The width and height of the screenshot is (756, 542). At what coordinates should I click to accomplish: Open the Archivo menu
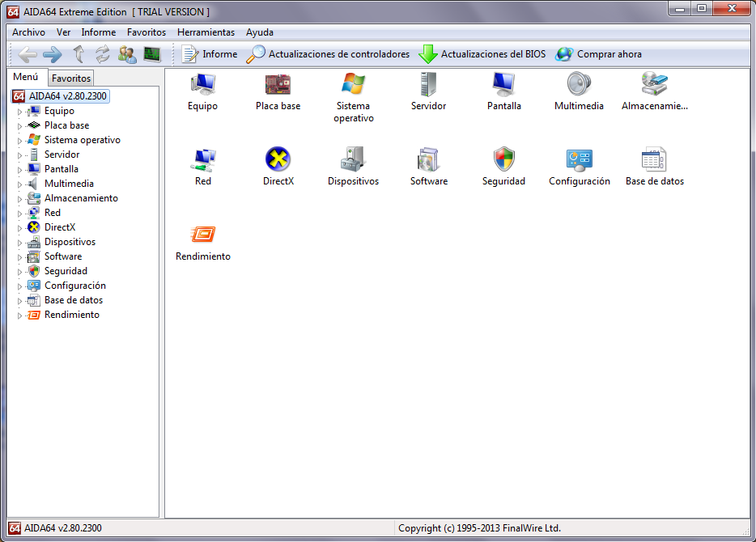point(28,32)
